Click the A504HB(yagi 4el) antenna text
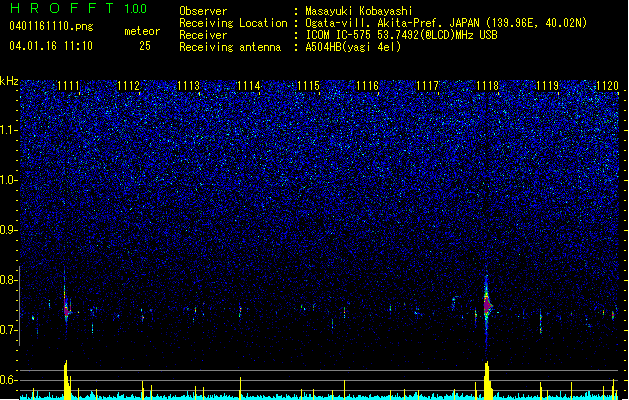Viewport: 629px width, 400px height. pyautogui.click(x=353, y=47)
